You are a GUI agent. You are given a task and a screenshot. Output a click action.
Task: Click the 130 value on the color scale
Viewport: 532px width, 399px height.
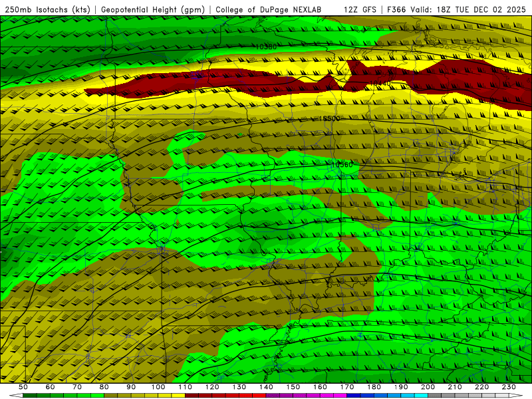239,387
